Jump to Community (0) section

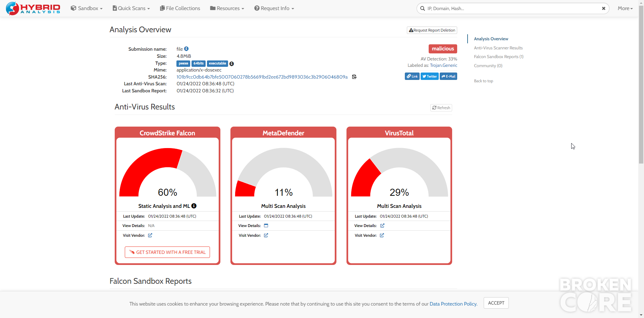tap(488, 66)
